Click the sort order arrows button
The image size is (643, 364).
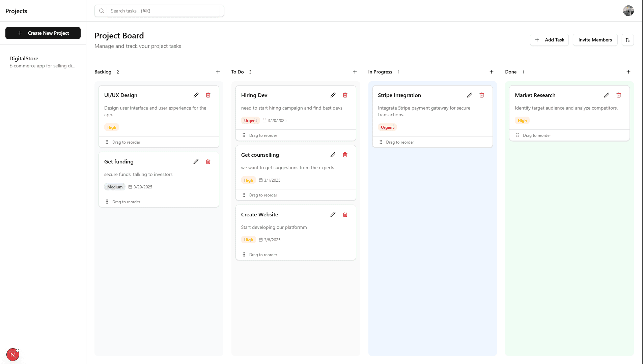point(628,40)
